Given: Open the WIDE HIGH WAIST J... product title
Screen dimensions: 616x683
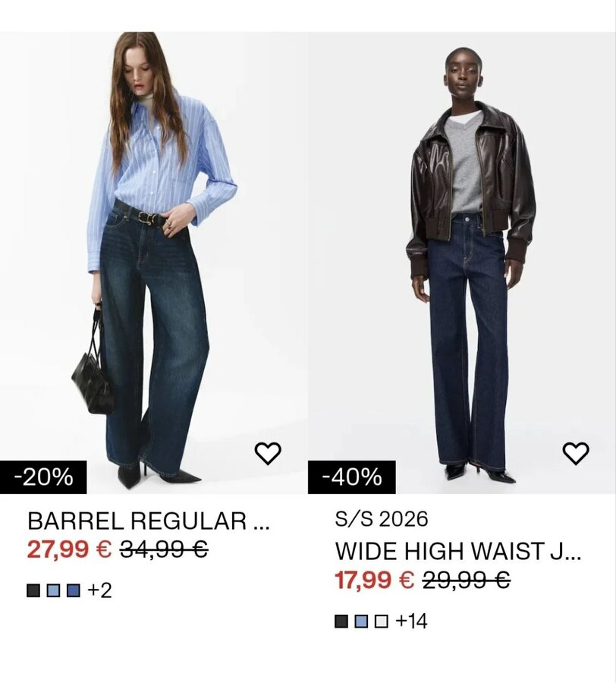Looking at the screenshot, I should [x=458, y=551].
